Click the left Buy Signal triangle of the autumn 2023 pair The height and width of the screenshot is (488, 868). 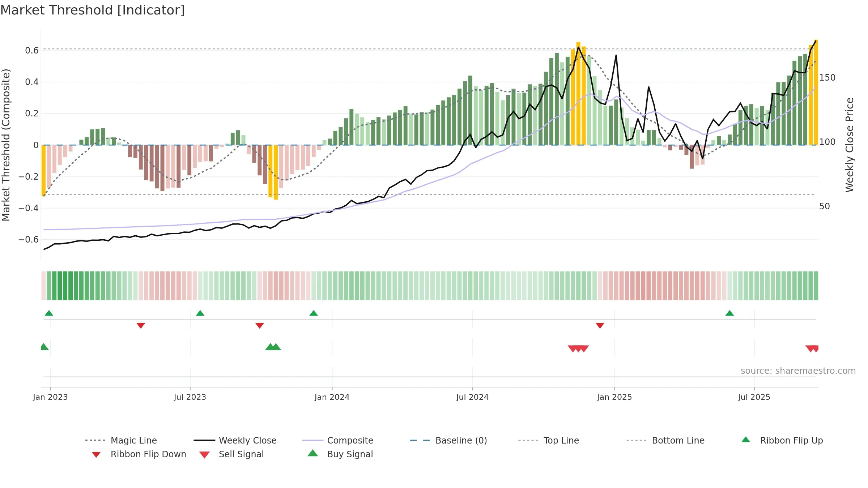click(270, 347)
